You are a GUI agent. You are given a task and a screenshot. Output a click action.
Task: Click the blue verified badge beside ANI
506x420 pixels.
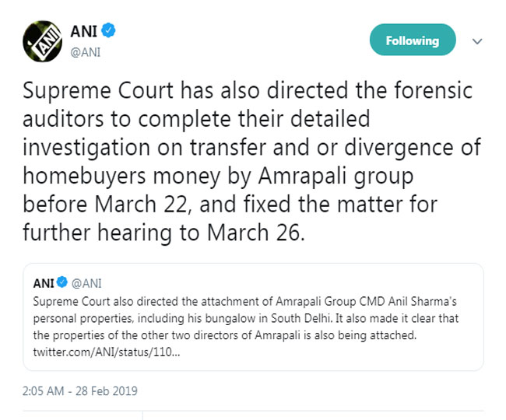pyautogui.click(x=111, y=31)
